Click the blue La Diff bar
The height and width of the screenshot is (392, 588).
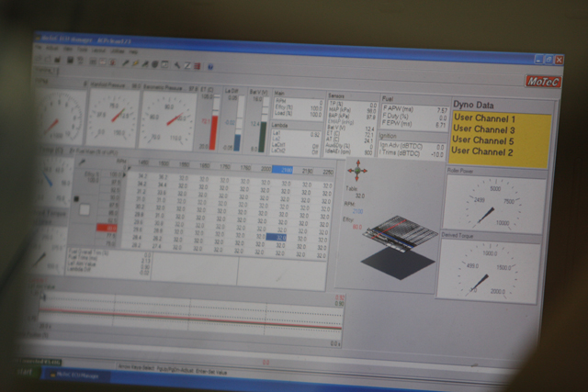237,143
